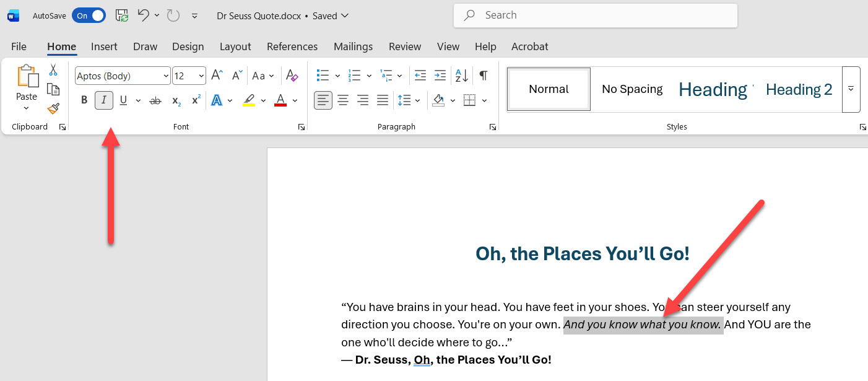Click the Word app icon in title bar
This screenshot has height=381, width=868.
click(13, 16)
